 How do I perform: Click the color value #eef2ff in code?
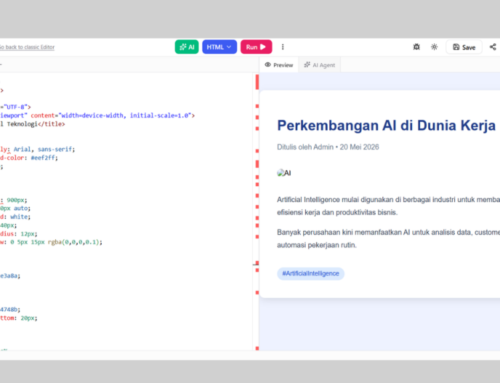[43, 158]
